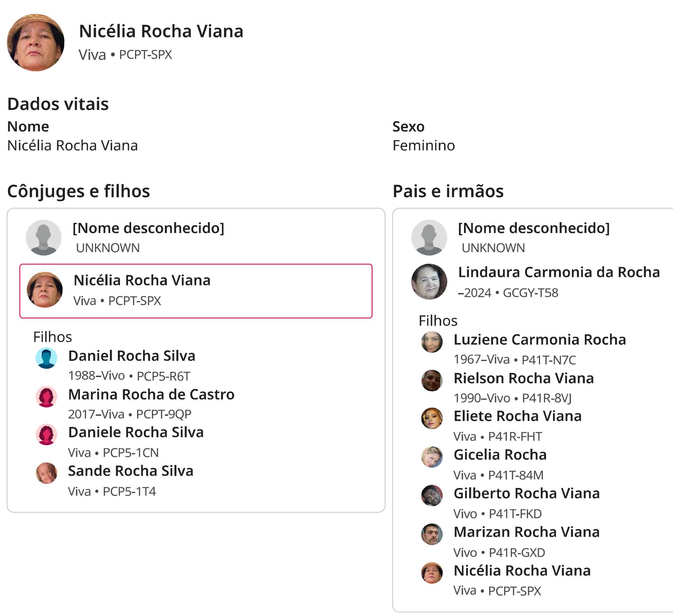Click Gicelia Rocha's photo thumbnail
Image resolution: width=673 pixels, height=616 pixels.
click(432, 457)
